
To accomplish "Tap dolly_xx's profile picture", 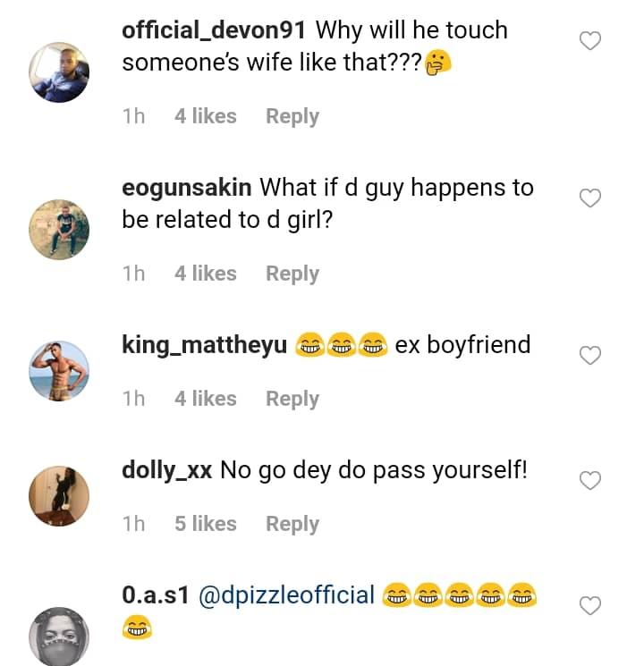I will (x=60, y=495).
